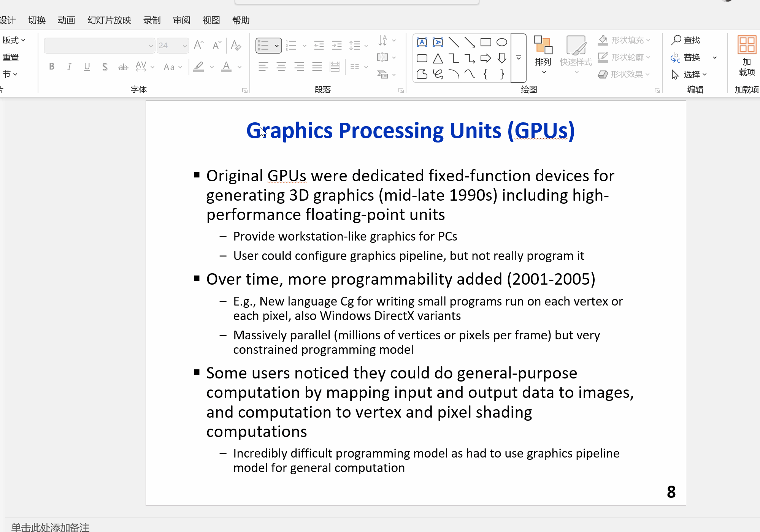This screenshot has width=760, height=532.
Task: Select the rectangle shape
Action: (486, 42)
